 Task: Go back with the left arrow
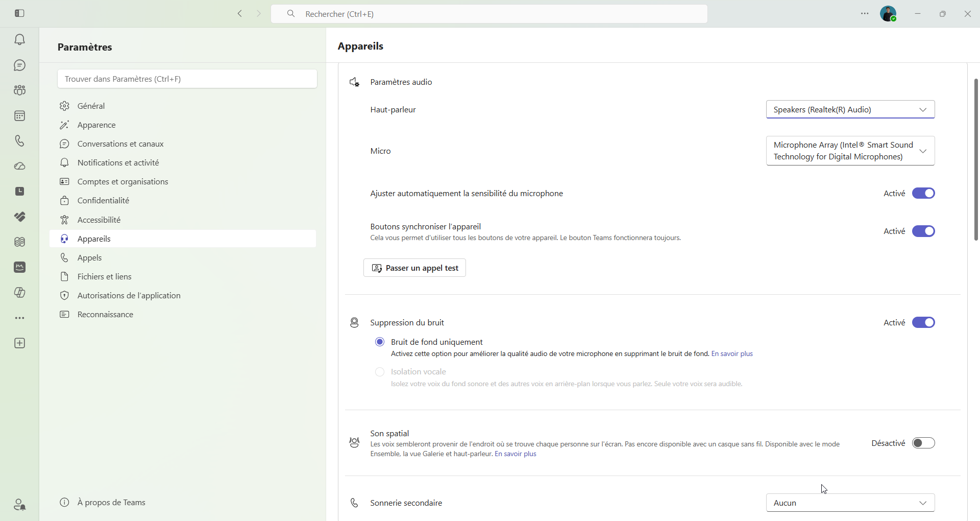point(240,14)
